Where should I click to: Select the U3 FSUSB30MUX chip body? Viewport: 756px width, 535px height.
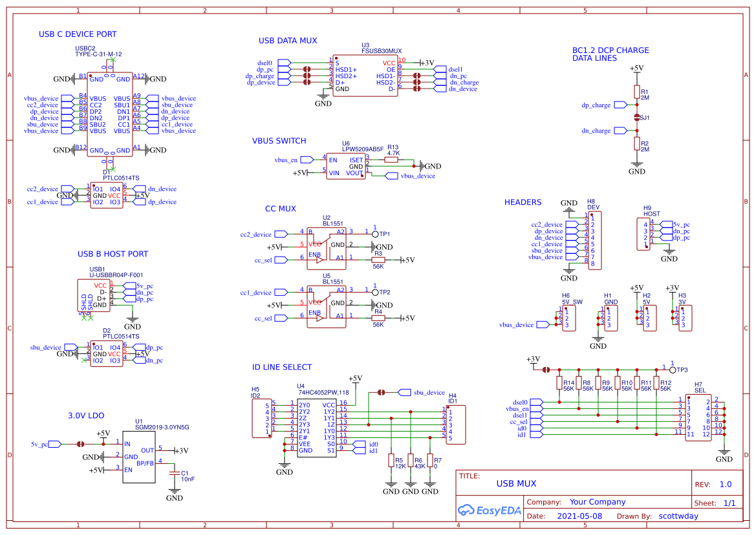[x=365, y=76]
